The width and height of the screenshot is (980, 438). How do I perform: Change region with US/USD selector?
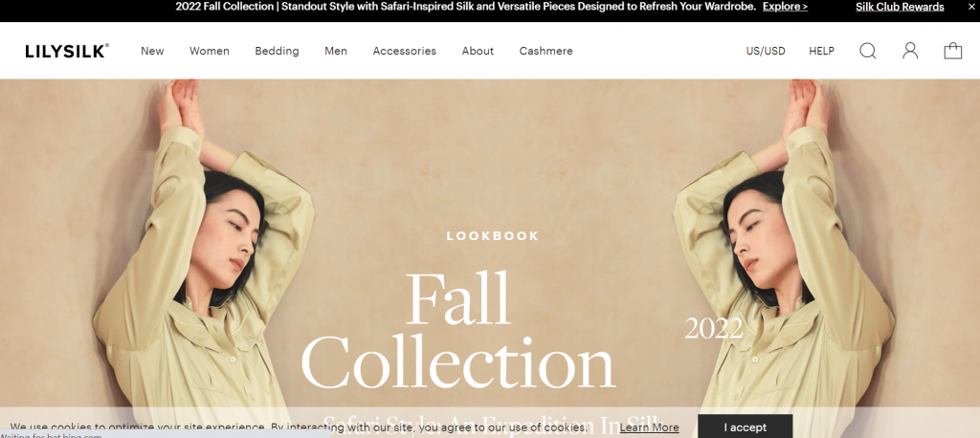[766, 52]
